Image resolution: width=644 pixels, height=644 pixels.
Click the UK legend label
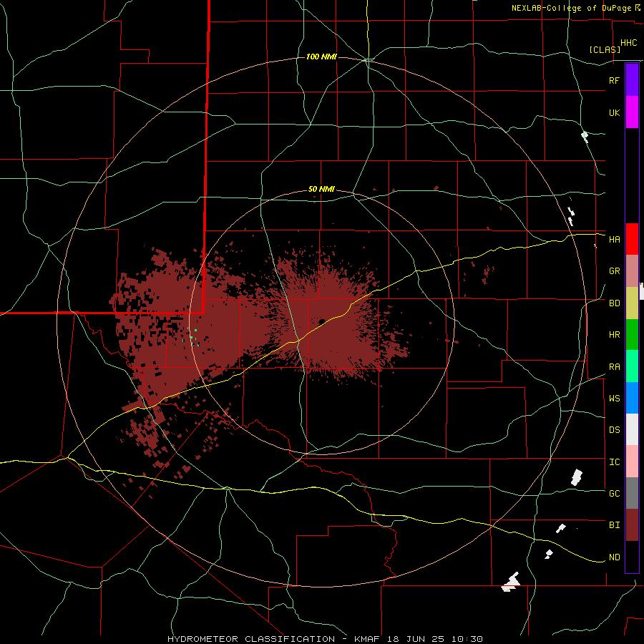pos(614,112)
